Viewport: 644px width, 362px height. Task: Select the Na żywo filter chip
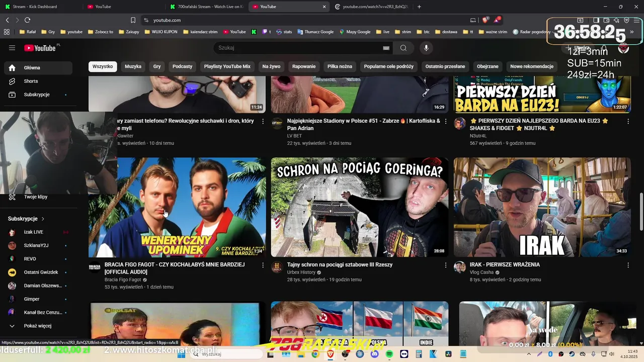pyautogui.click(x=271, y=66)
